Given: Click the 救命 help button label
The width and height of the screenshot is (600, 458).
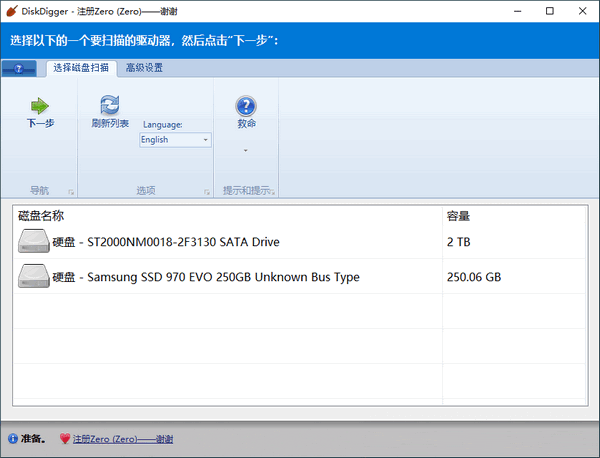Looking at the screenshot, I should [x=246, y=124].
